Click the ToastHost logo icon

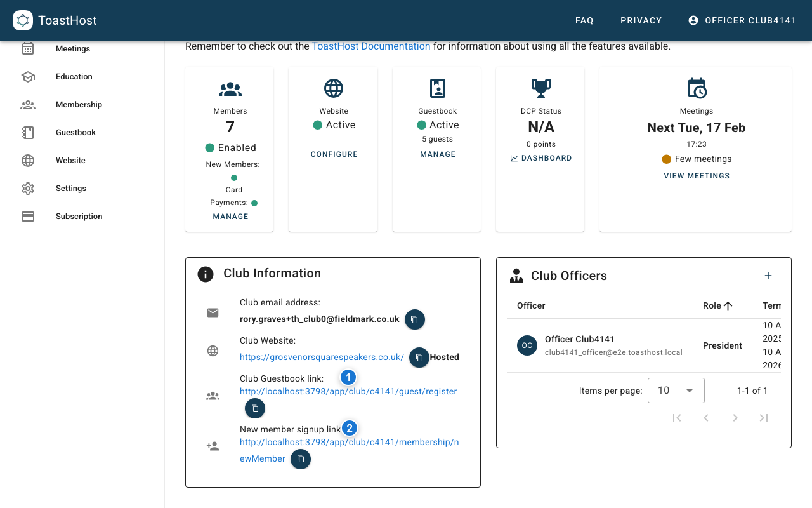tap(23, 20)
